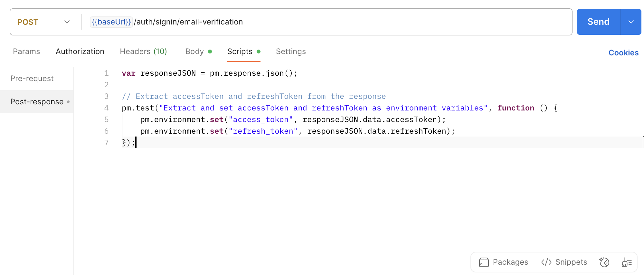Switch to the Params tab
The width and height of the screenshot is (644, 275).
click(x=26, y=52)
